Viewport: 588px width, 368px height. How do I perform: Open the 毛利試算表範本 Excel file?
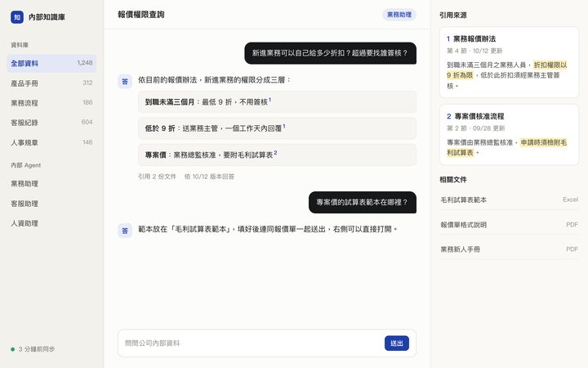tap(509, 200)
